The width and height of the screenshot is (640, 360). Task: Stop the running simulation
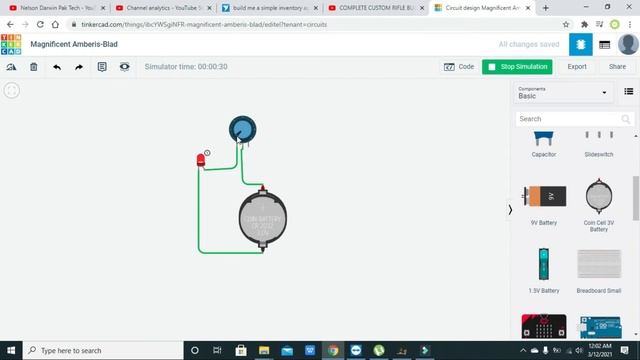517,67
